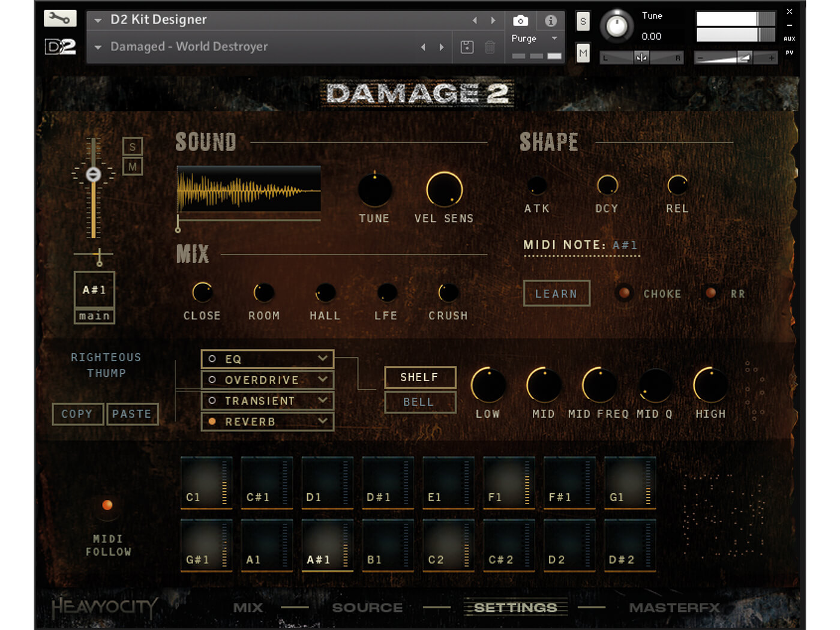Take a snapshot with the camera icon
The width and height of the screenshot is (840, 630).
(520, 21)
